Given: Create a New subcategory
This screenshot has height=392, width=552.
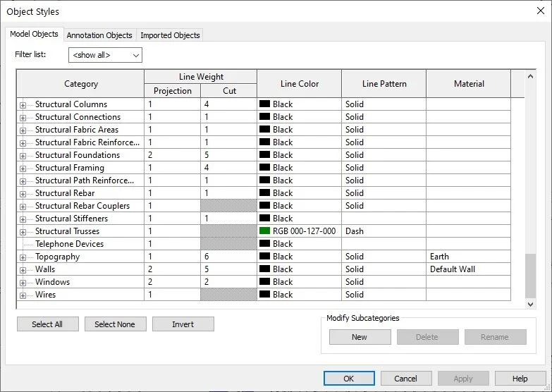Looking at the screenshot, I should coord(360,337).
